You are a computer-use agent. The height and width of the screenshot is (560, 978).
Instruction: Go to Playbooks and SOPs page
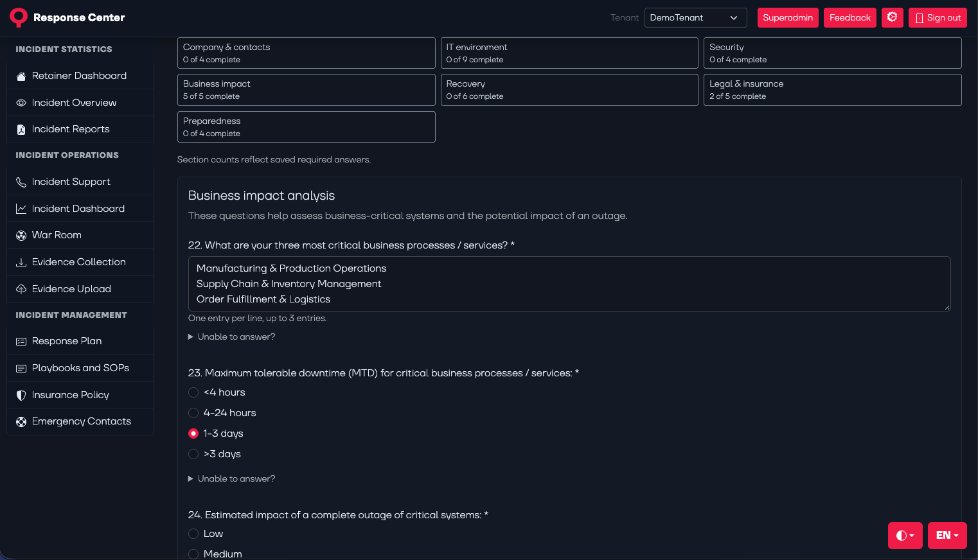pyautogui.click(x=80, y=369)
